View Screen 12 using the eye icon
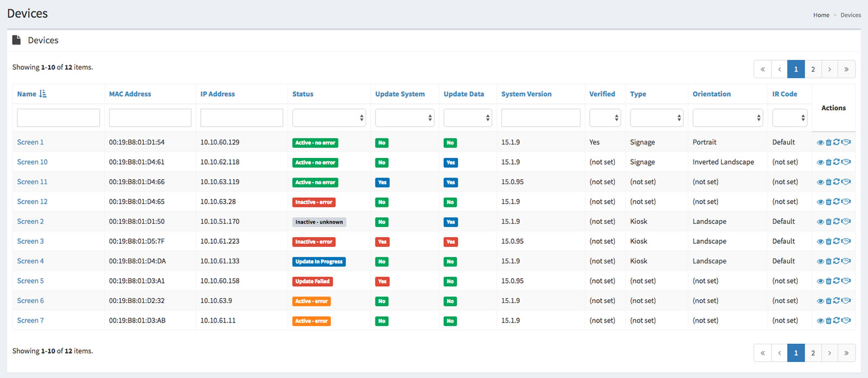This screenshot has height=378, width=868. (x=820, y=202)
